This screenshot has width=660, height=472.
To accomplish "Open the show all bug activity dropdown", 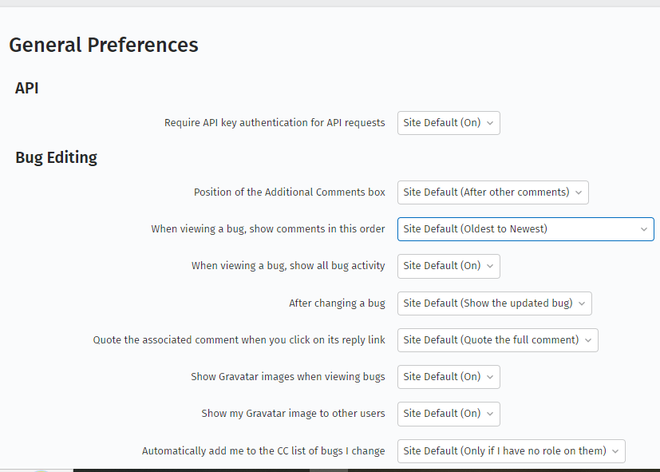I will pyautogui.click(x=448, y=266).
